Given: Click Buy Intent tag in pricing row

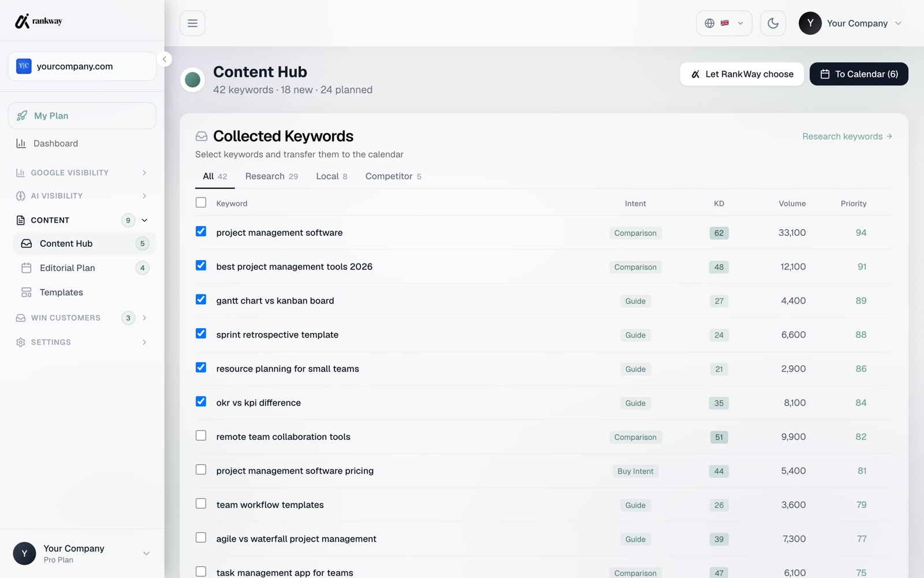Looking at the screenshot, I should click(635, 471).
